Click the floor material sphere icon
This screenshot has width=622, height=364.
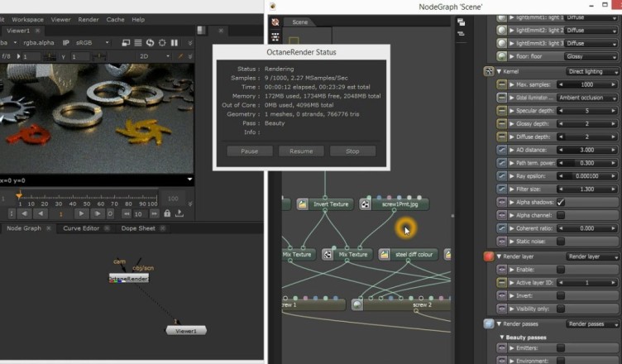[501, 56]
